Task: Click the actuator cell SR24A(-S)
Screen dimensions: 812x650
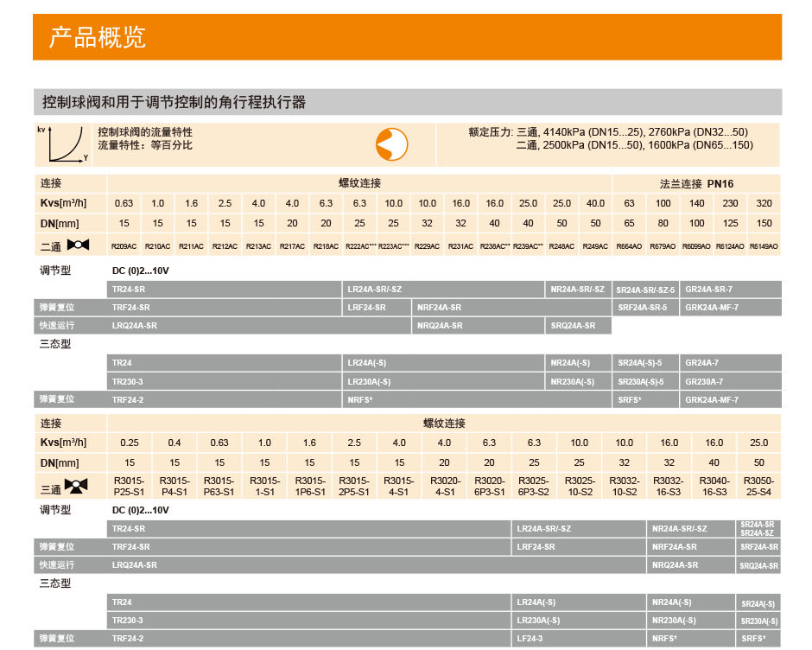Action: [758, 604]
